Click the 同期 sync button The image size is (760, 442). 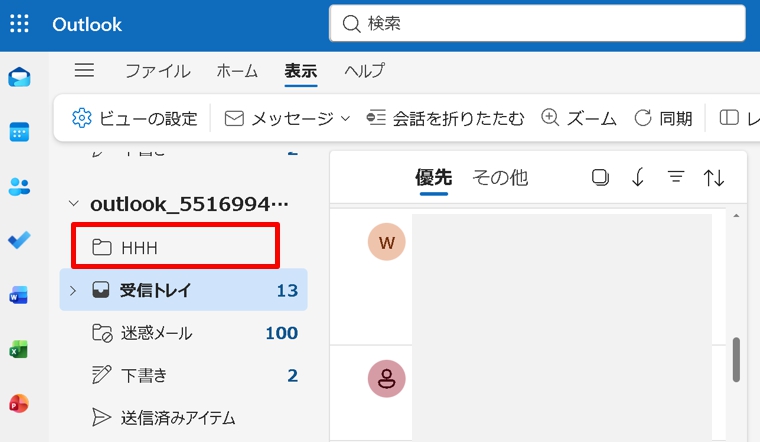pyautogui.click(x=663, y=118)
